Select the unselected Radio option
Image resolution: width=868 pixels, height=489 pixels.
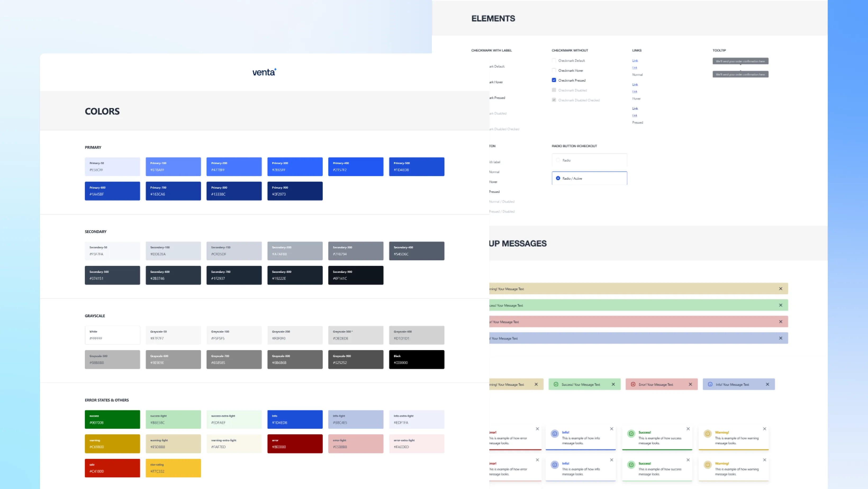(558, 160)
